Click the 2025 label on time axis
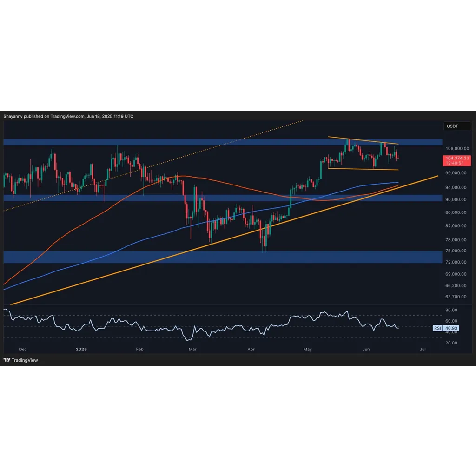The height and width of the screenshot is (476, 476). pyautogui.click(x=81, y=349)
